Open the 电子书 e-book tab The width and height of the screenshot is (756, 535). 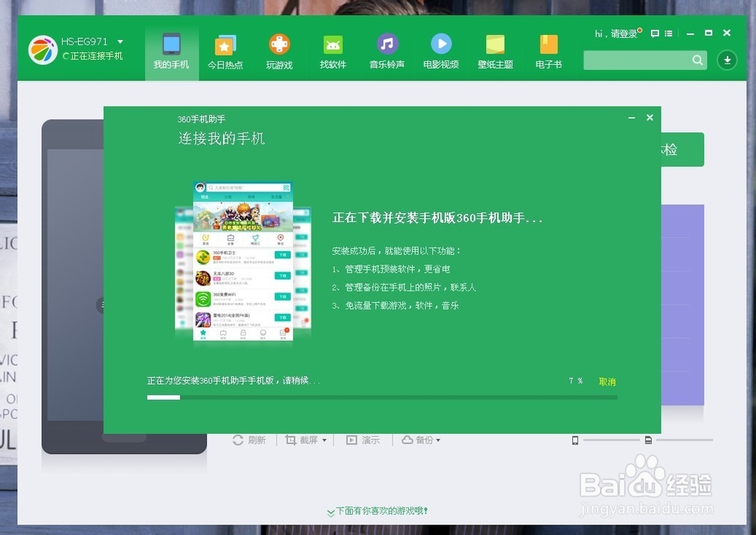549,52
